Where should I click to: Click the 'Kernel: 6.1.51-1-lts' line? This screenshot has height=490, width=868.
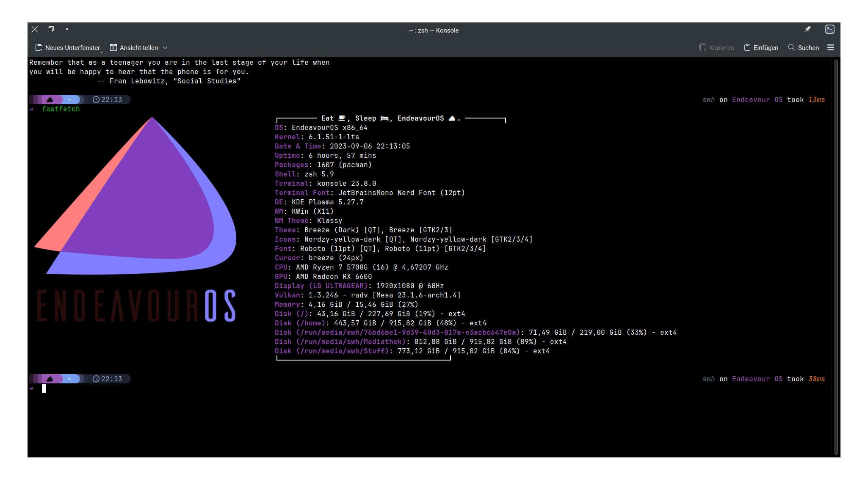[x=317, y=137]
